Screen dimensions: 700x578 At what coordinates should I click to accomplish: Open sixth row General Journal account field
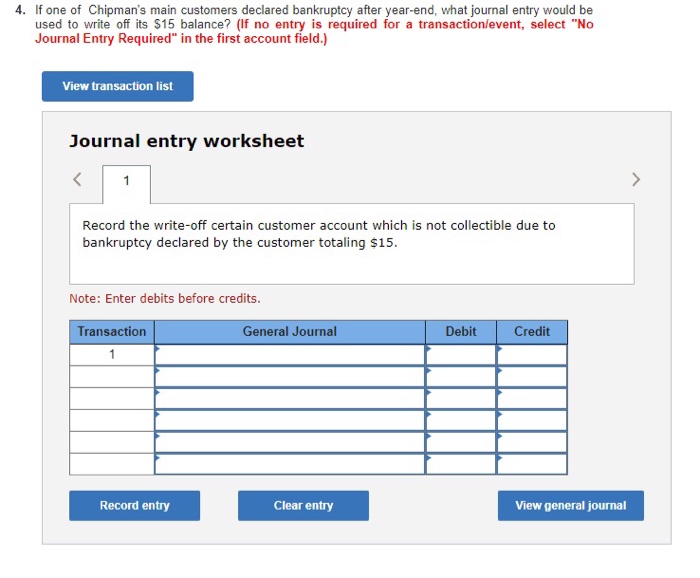pos(290,464)
